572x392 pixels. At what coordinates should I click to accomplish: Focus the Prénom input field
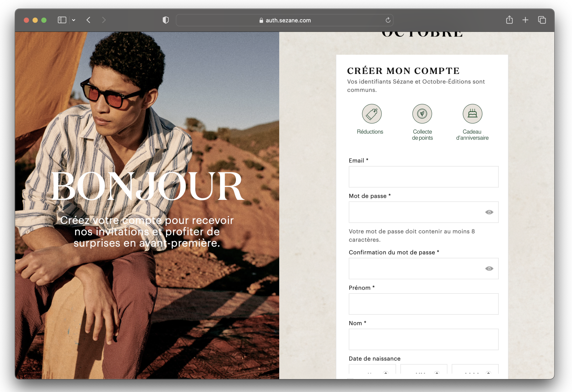click(x=424, y=304)
